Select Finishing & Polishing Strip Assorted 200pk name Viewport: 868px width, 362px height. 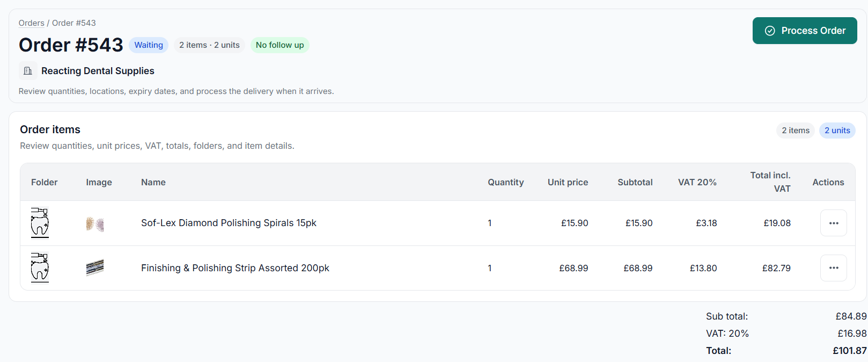[235, 268]
